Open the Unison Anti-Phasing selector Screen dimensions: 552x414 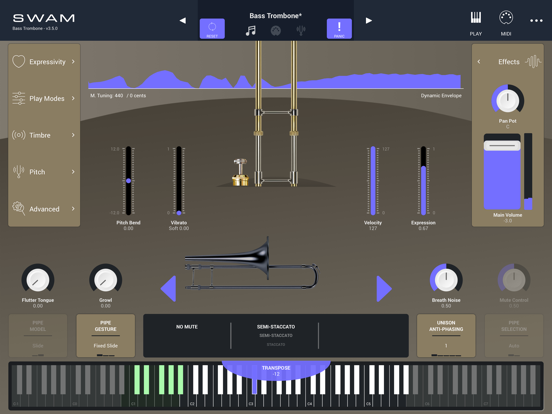coord(446,335)
